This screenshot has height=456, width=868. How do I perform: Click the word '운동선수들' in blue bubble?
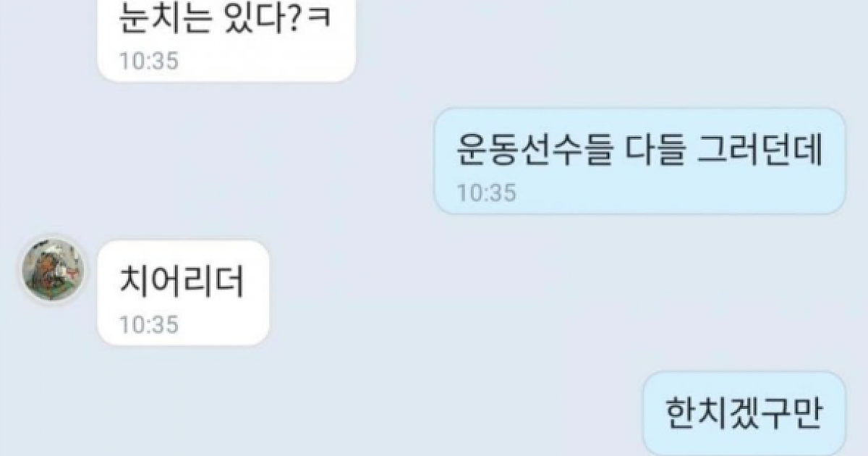click(535, 150)
